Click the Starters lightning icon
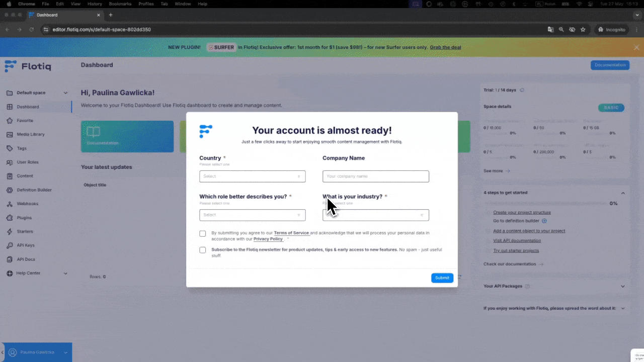Screen dimensions: 644x362 click(10, 231)
